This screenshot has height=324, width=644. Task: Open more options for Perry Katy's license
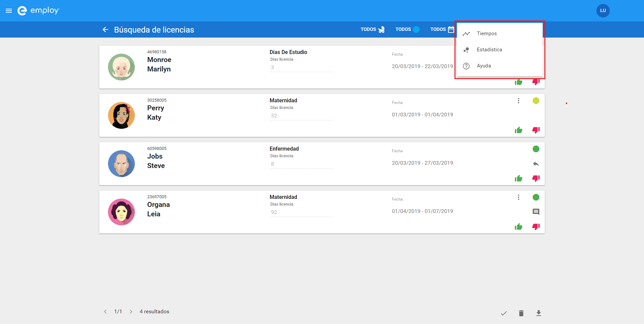519,101
